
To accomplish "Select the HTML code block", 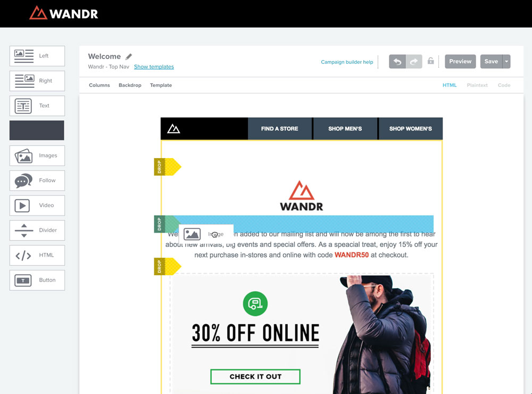I will click(37, 255).
